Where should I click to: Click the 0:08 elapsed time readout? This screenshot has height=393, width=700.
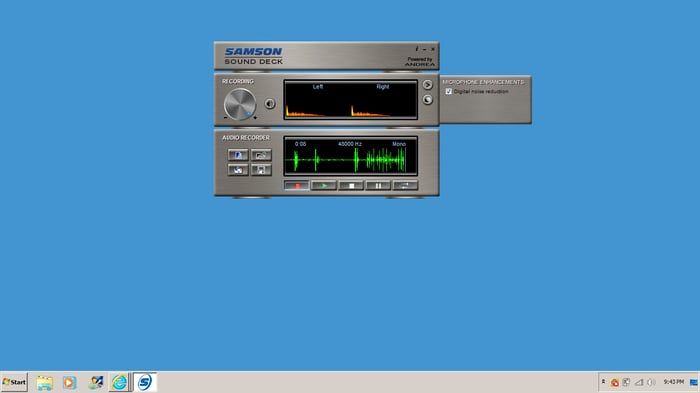(300, 144)
